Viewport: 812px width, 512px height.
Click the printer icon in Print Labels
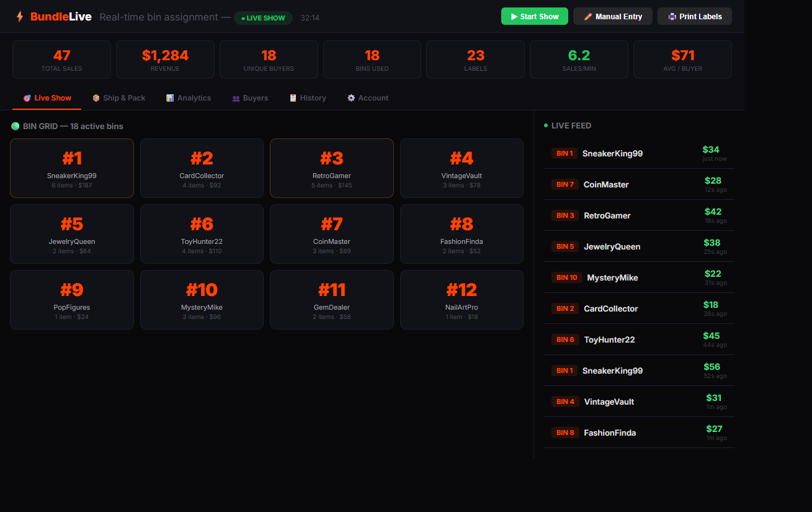point(673,16)
